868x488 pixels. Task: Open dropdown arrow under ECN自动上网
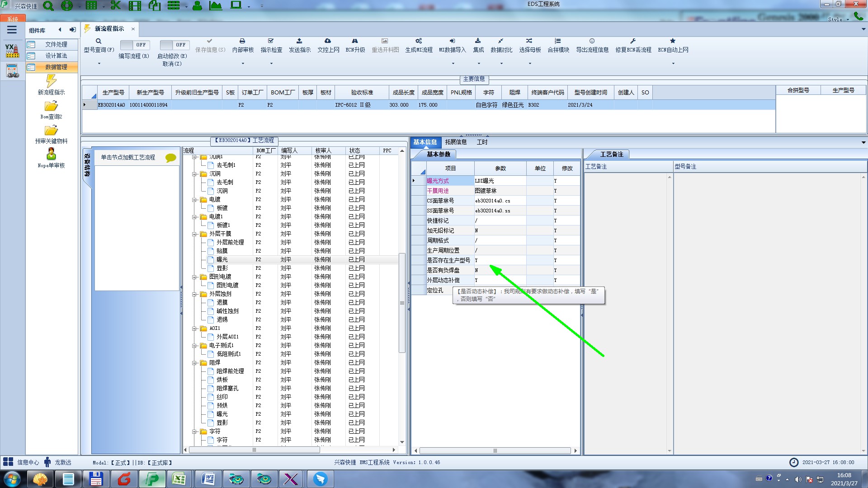[673, 63]
